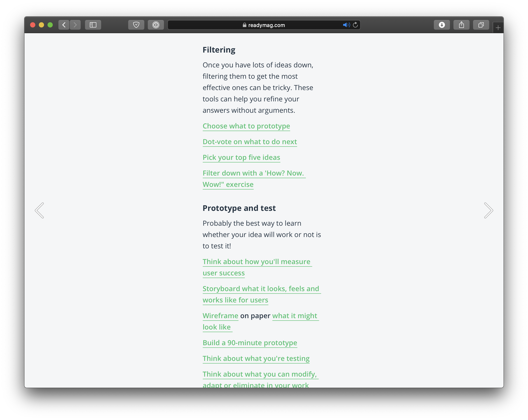Follow 'Think about what you're testing' link
This screenshot has width=528, height=420.
tap(256, 358)
